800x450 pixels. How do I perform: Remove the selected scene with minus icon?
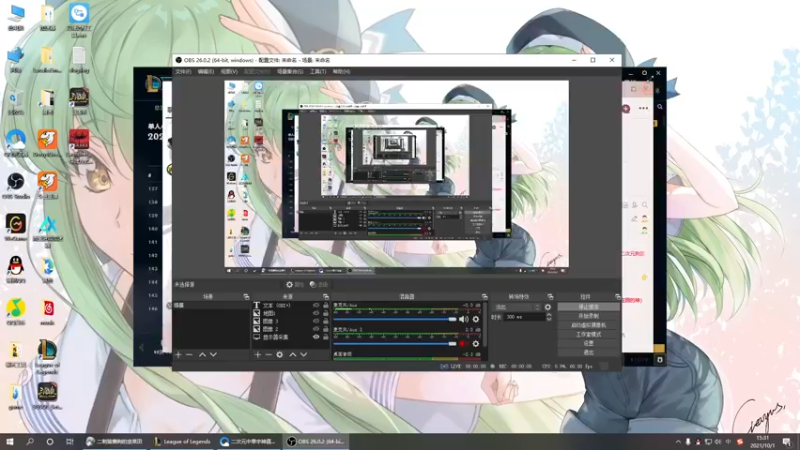[189, 354]
